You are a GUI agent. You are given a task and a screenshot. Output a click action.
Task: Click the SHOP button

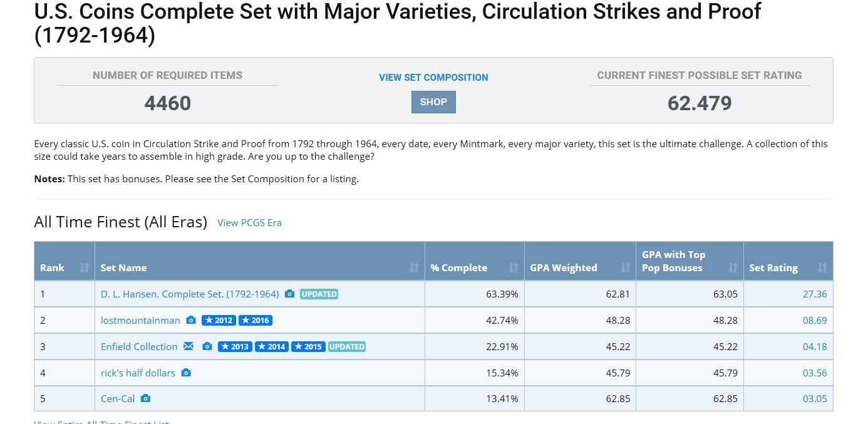433,102
